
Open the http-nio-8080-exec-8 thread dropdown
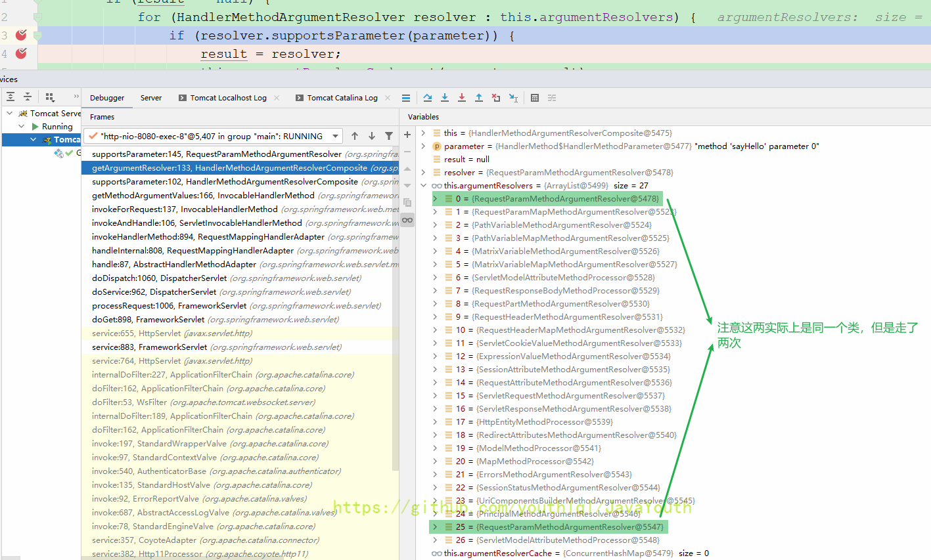click(x=336, y=136)
